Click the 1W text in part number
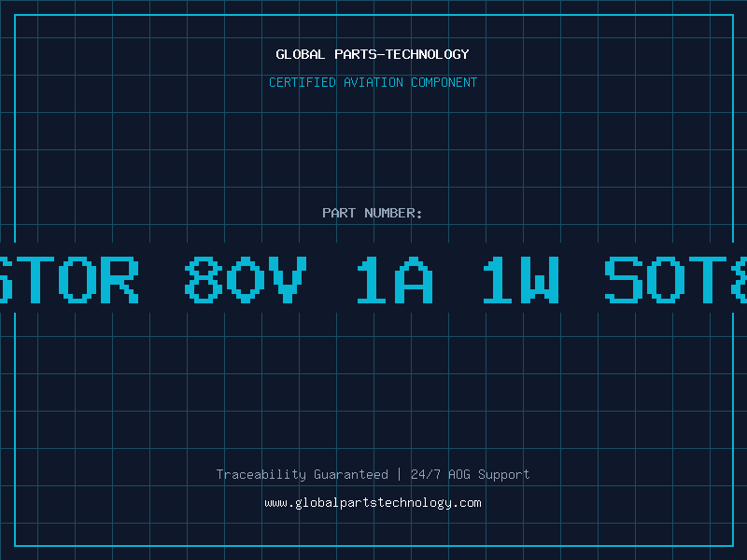This screenshot has height=560, width=747. [x=520, y=279]
